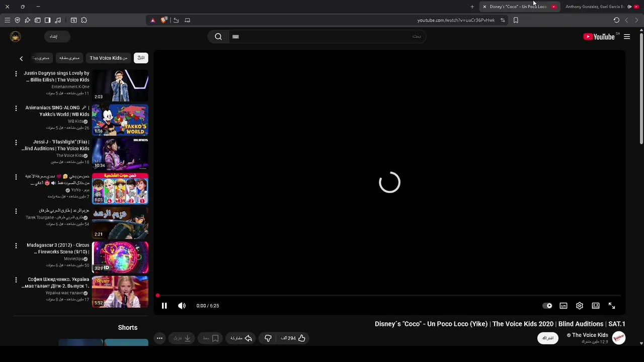Click the address bar URL youtube.com/watch
Screen dimensions: 644x362
(456, 20)
